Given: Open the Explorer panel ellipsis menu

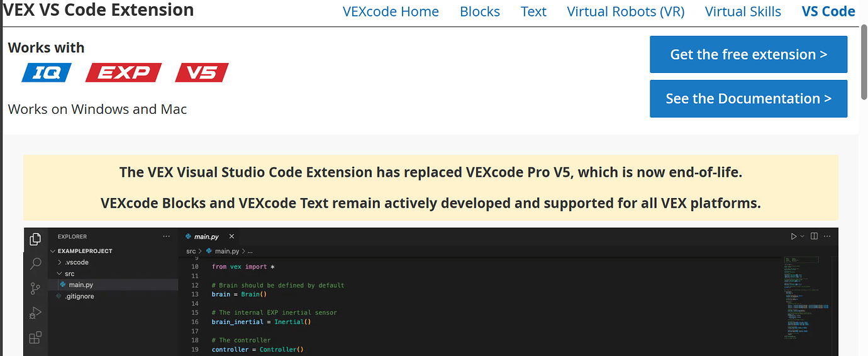Looking at the screenshot, I should point(166,236).
